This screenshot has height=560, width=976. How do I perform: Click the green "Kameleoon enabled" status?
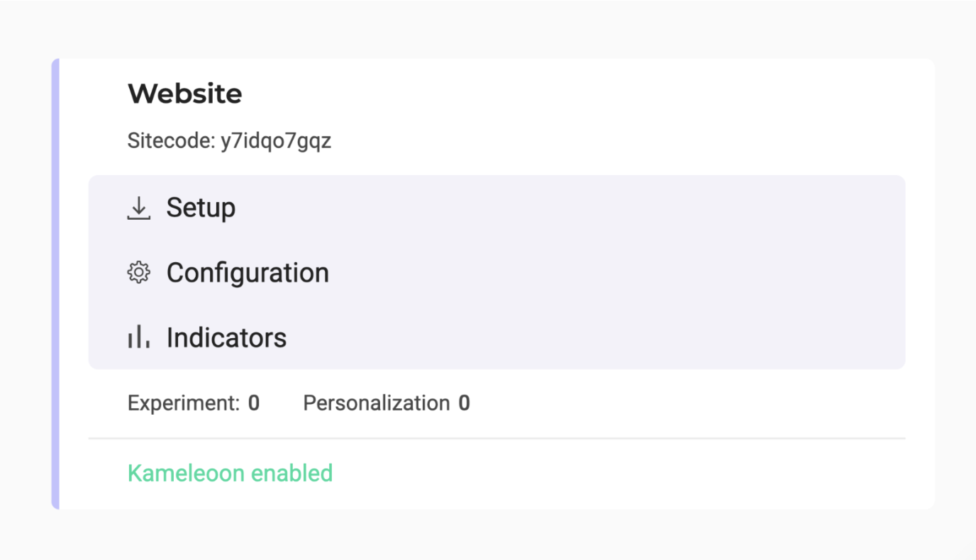click(x=230, y=473)
